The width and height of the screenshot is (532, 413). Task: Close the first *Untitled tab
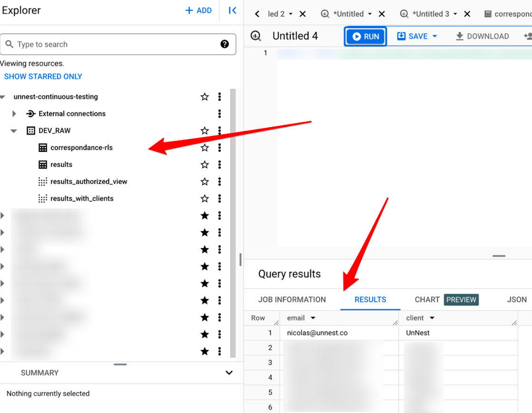pyautogui.click(x=382, y=14)
